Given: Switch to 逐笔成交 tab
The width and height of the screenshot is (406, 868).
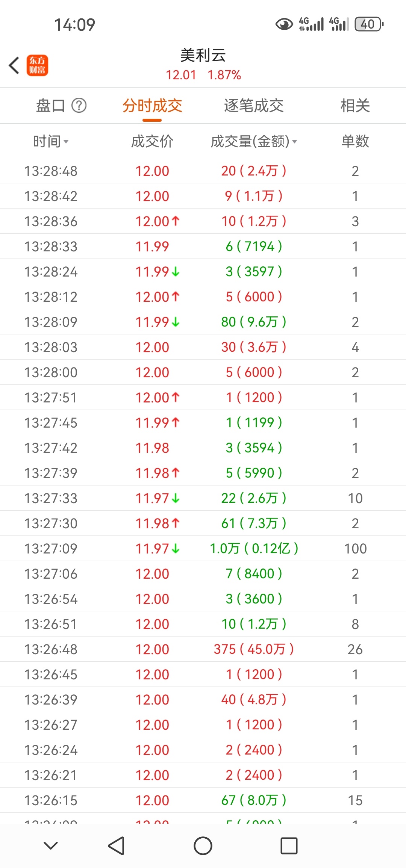Looking at the screenshot, I should point(254,106).
